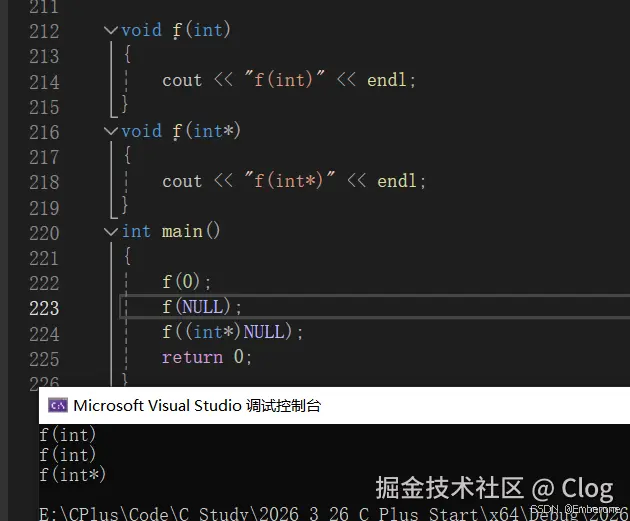This screenshot has width=630, height=521.
Task: Click the void keyword on line 212
Action: coord(141,30)
